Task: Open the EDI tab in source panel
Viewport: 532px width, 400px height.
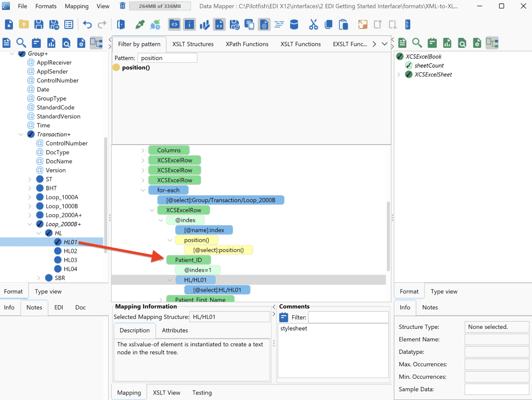Action: (59, 307)
